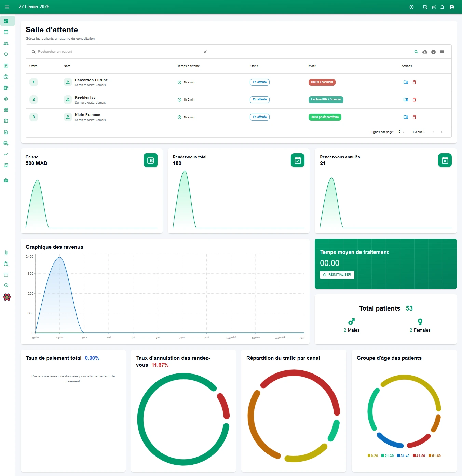Toggle the view columns icon
The height and width of the screenshot is (476, 462).
tap(442, 52)
